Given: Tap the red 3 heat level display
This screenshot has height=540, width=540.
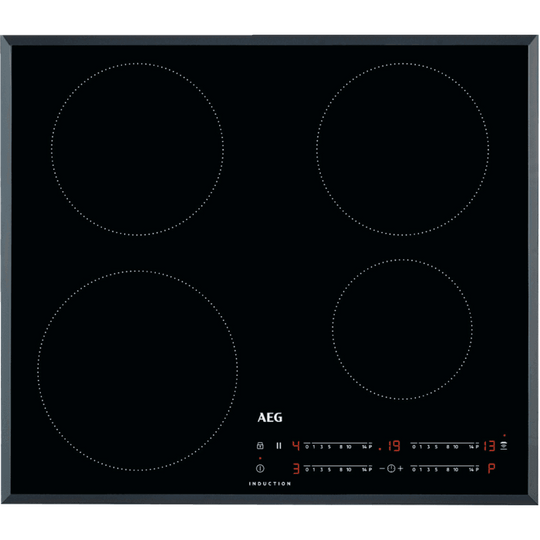Looking at the screenshot, I should [x=296, y=469].
